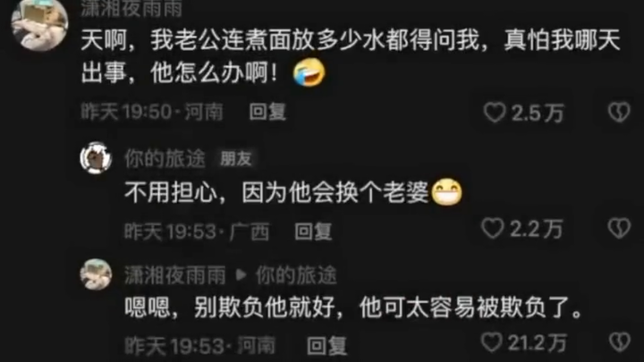This screenshot has width=644, height=362.
Task: Reply to the first comment from 河南
Action: 267,112
